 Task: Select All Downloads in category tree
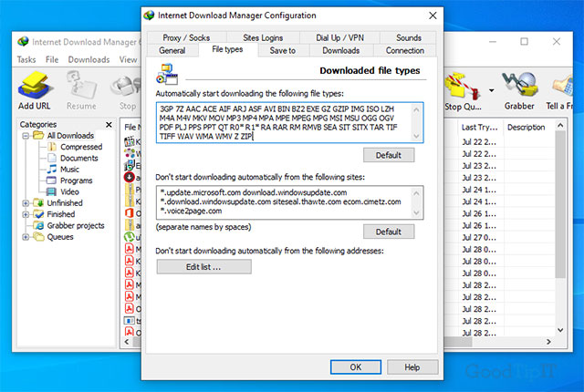(70, 136)
